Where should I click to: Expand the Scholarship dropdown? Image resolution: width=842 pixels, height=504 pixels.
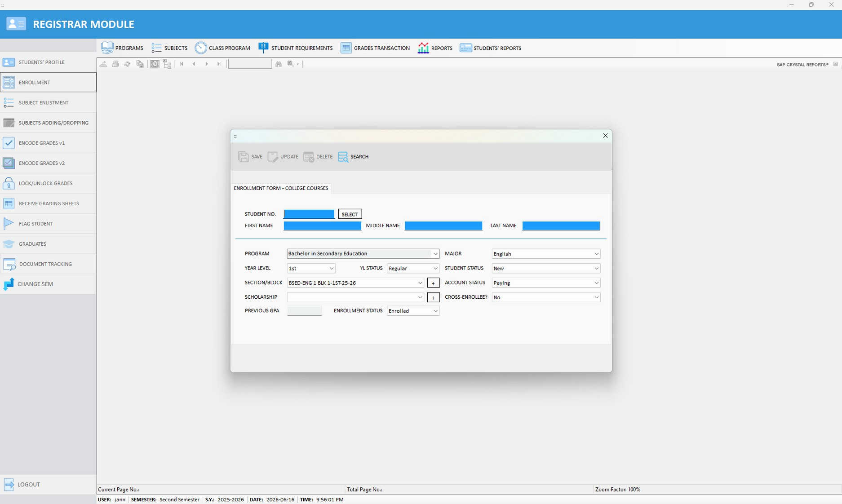(x=420, y=297)
